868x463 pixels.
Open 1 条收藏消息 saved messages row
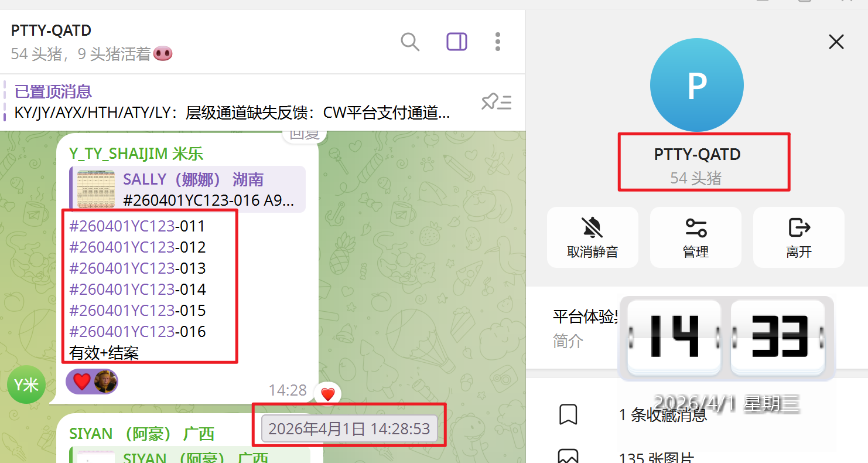coord(697,414)
